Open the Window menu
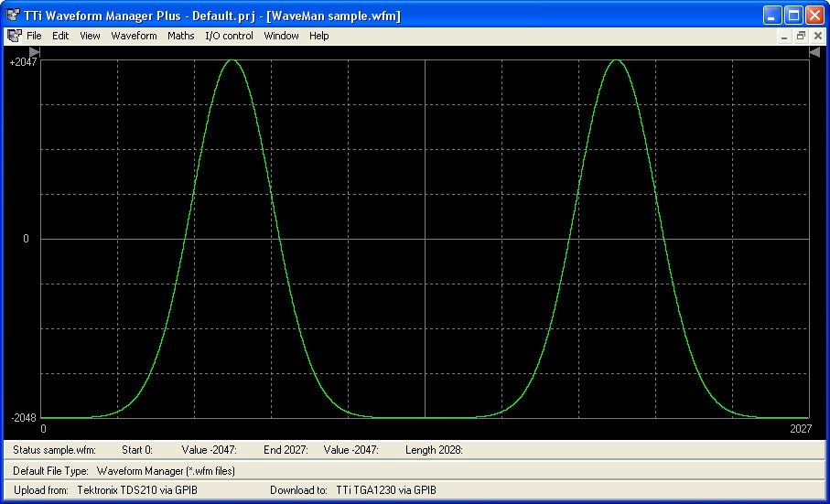 (281, 36)
